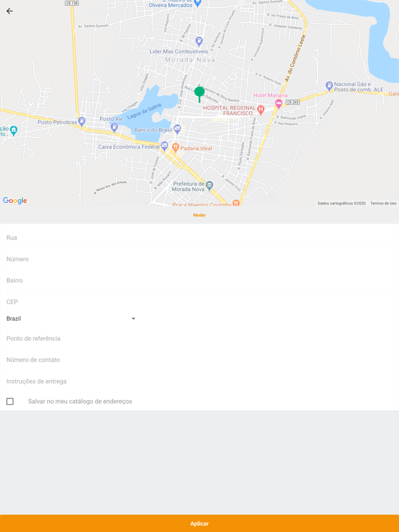Click the Google logo on the map
The width and height of the screenshot is (399, 532).
pyautogui.click(x=15, y=200)
